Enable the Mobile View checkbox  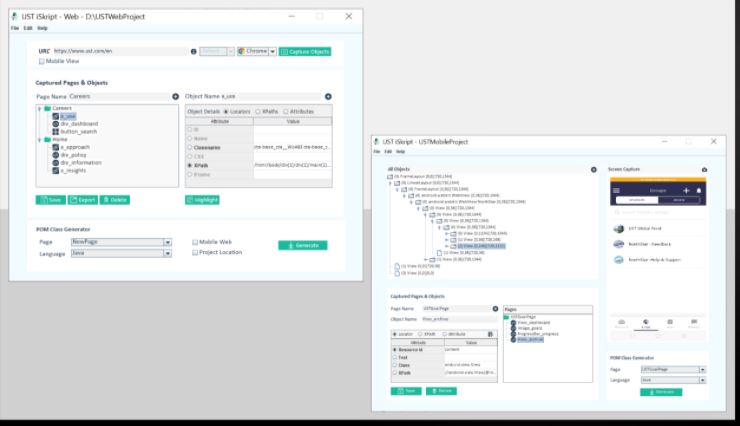42,61
